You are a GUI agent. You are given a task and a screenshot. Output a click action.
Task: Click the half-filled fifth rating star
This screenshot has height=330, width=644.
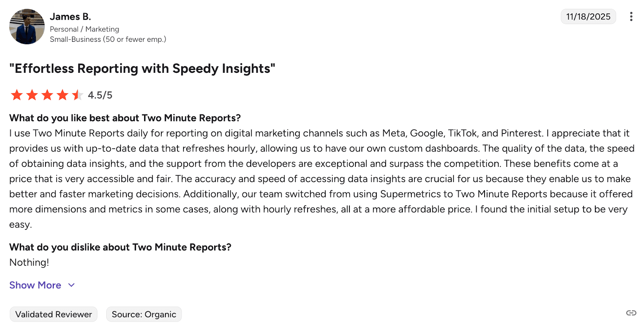point(77,95)
